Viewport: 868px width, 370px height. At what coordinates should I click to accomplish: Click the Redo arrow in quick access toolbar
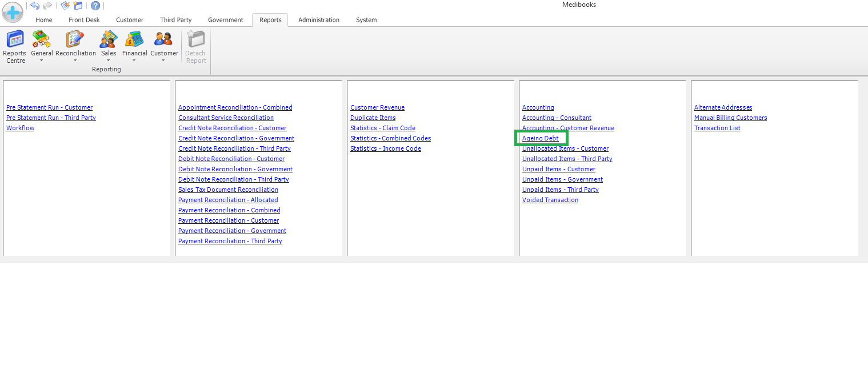(x=47, y=6)
